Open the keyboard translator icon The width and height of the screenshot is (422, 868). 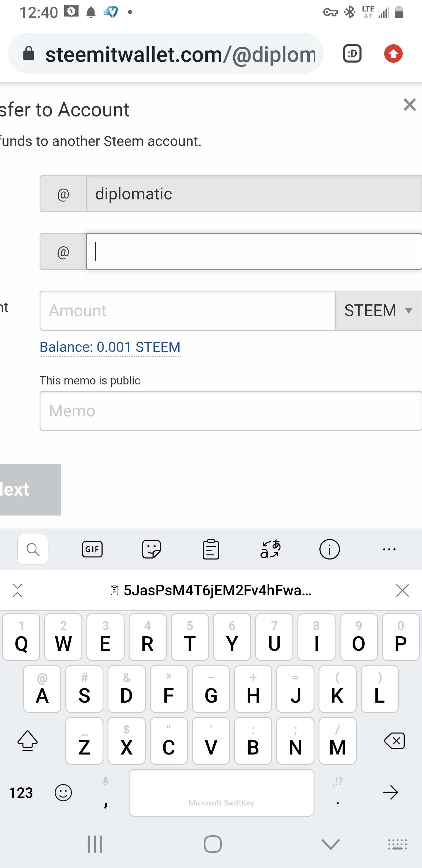click(270, 549)
